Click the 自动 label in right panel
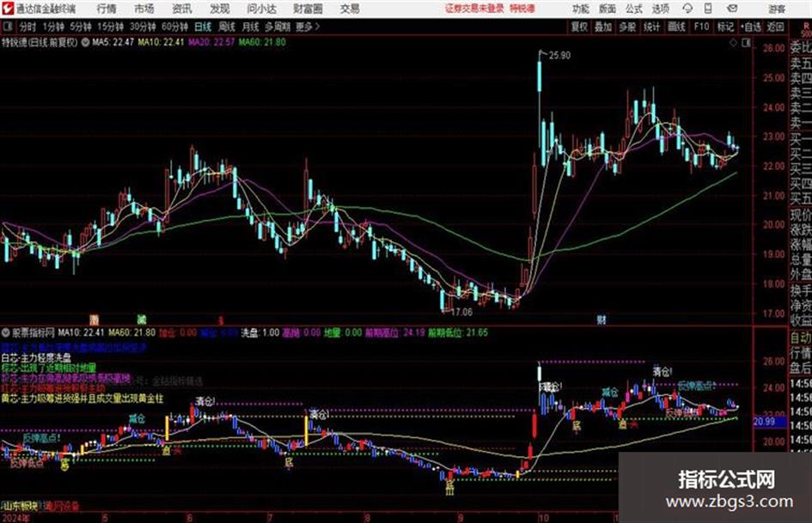Viewport: 812px width, 523px height. pyautogui.click(x=801, y=338)
